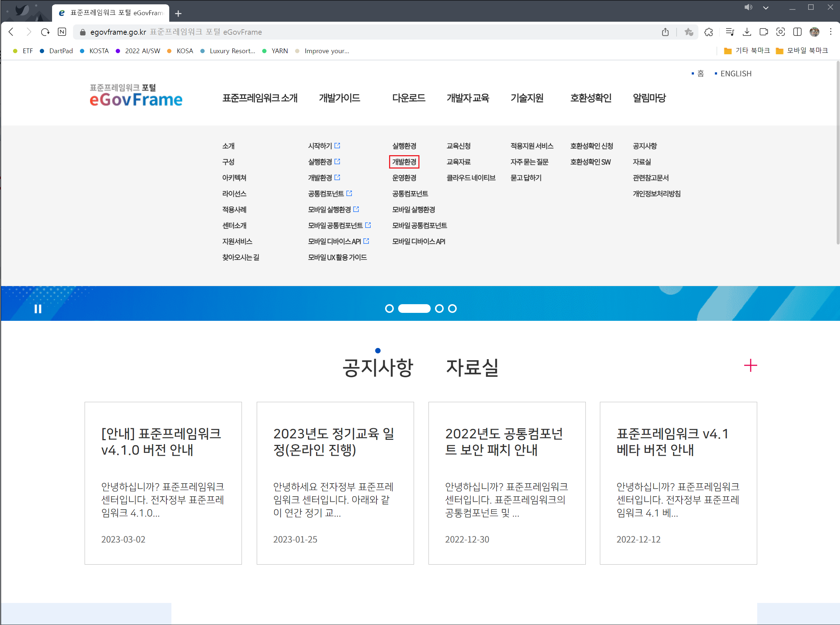Click the screenshot capture icon
The height and width of the screenshot is (625, 840).
[780, 32]
